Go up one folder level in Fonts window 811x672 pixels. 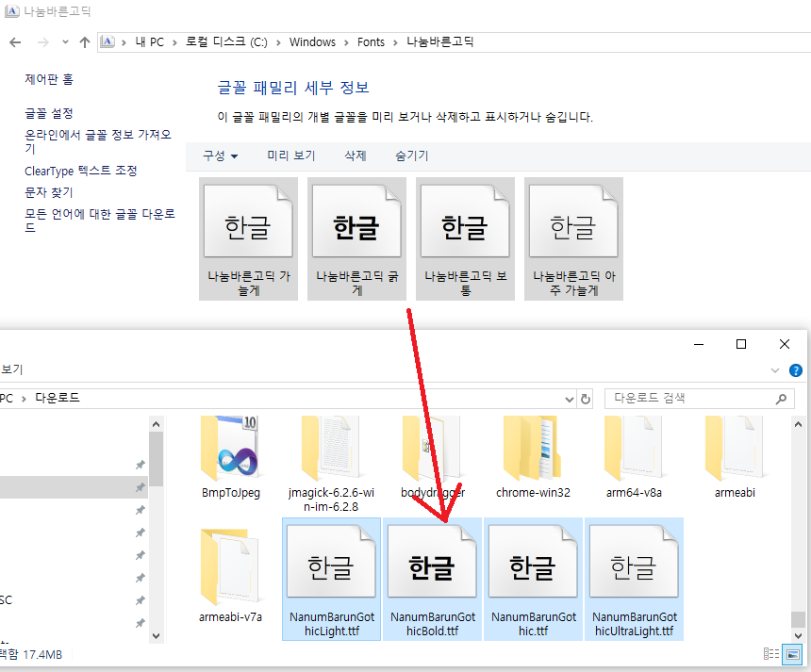(85, 42)
